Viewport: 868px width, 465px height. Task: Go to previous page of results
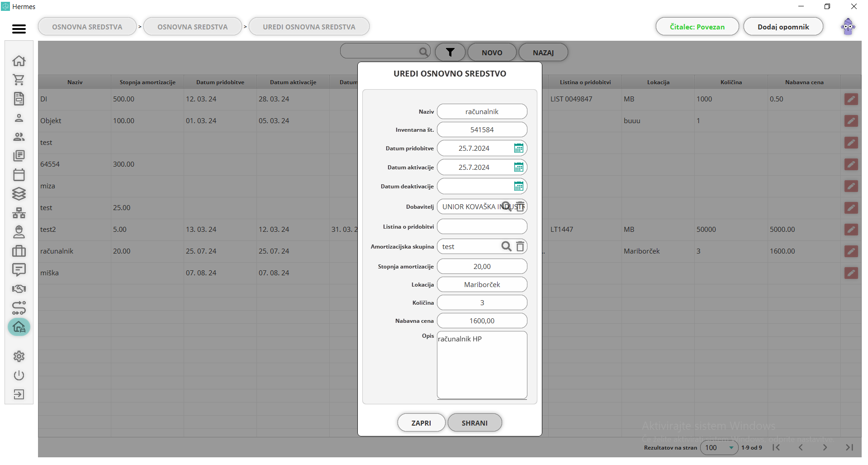[801, 447]
